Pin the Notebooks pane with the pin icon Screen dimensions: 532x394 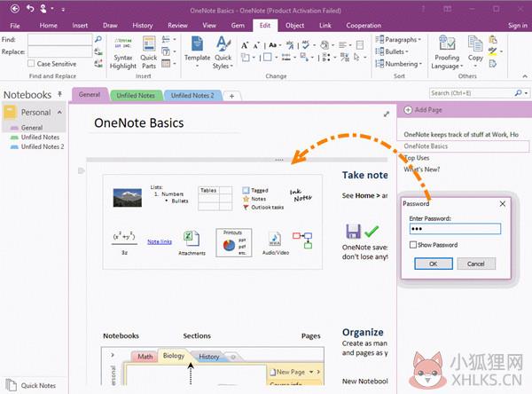(x=59, y=94)
